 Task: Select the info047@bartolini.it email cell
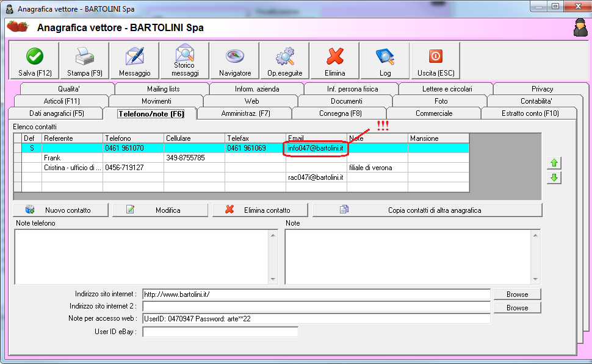point(316,148)
